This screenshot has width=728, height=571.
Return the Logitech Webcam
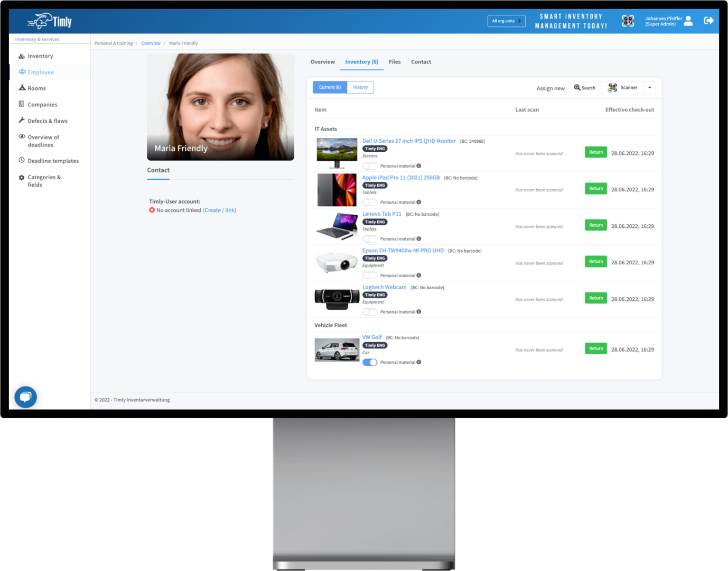point(596,298)
